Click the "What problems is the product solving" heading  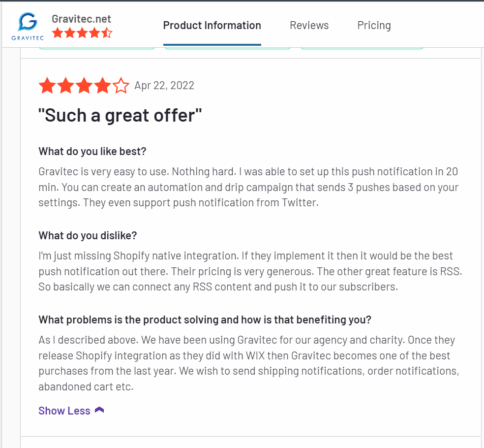[x=205, y=320]
